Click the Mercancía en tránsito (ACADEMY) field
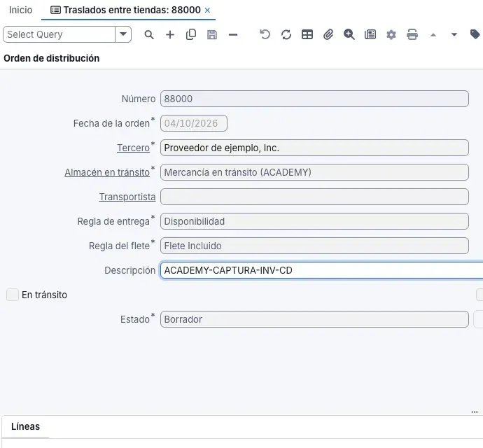Viewport: 483px width, 448px height. coord(314,172)
